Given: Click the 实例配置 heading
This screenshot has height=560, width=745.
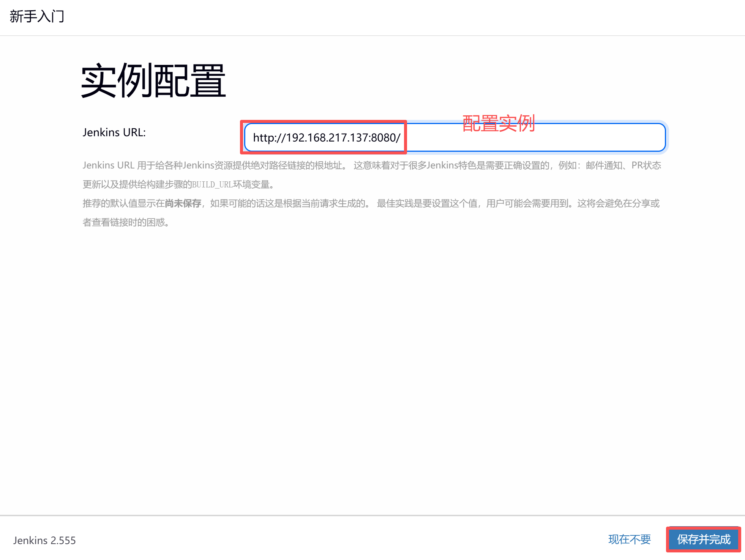Looking at the screenshot, I should [153, 80].
